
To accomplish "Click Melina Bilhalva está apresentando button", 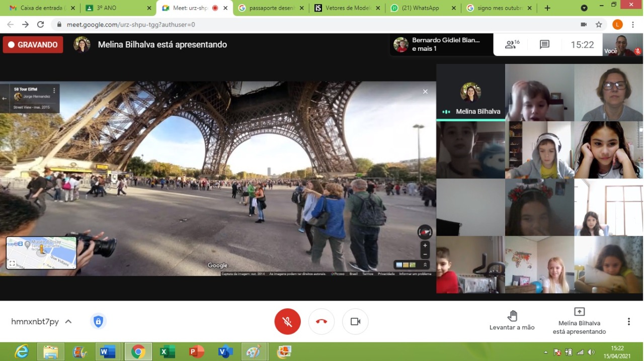I will coord(579,321).
